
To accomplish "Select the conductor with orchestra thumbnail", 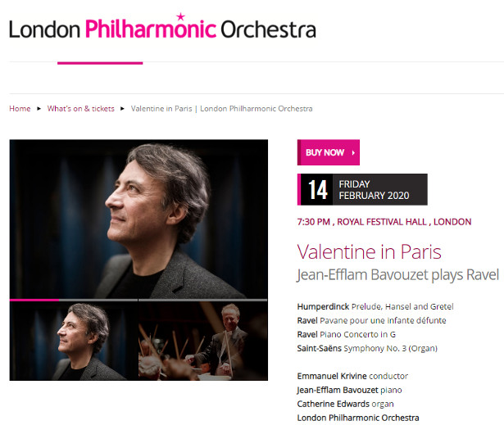I will (203, 341).
